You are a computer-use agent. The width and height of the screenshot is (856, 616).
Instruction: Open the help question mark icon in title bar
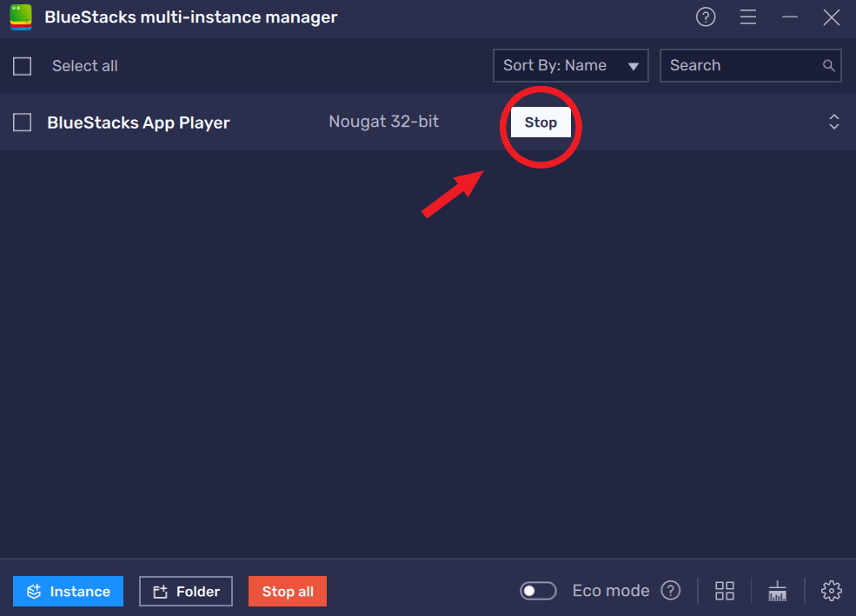click(x=706, y=17)
